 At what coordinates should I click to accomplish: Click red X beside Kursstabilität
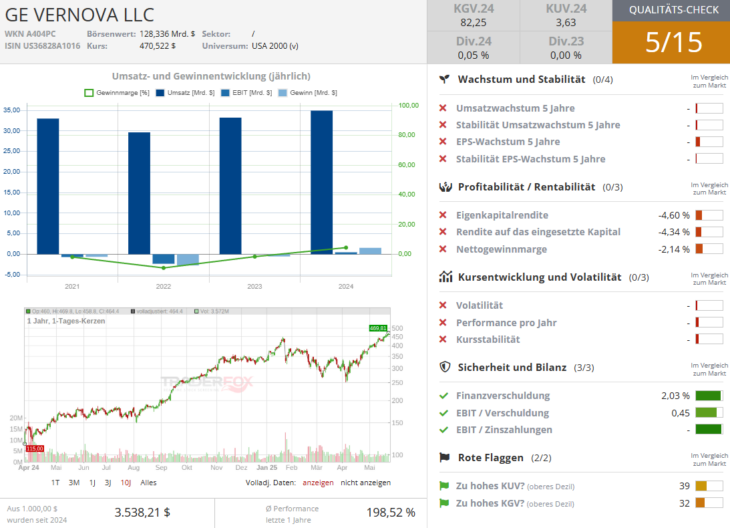[443, 339]
